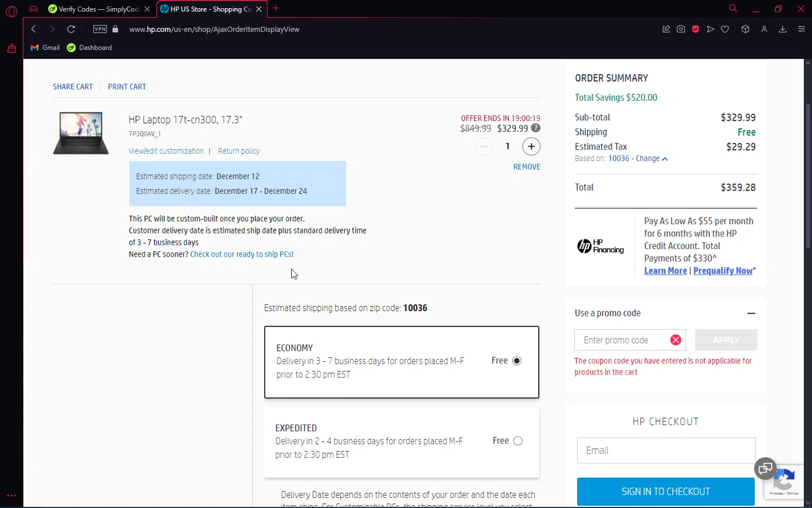View site security lock info
Image resolution: width=812 pixels, height=508 pixels.
115,29
